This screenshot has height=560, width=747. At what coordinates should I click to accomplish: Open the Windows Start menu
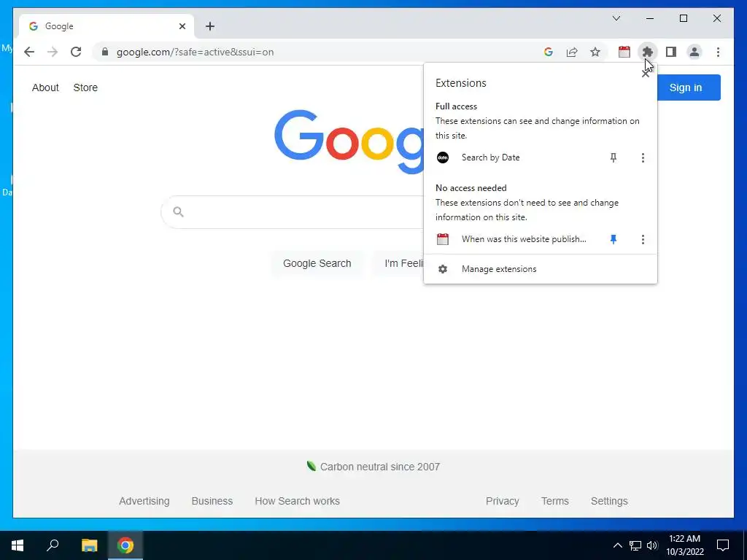[x=18, y=545]
